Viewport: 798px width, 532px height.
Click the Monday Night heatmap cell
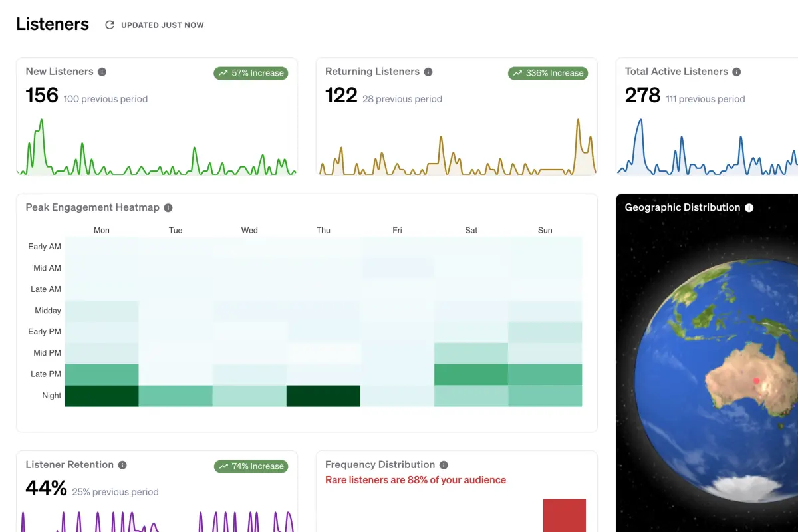(102, 396)
